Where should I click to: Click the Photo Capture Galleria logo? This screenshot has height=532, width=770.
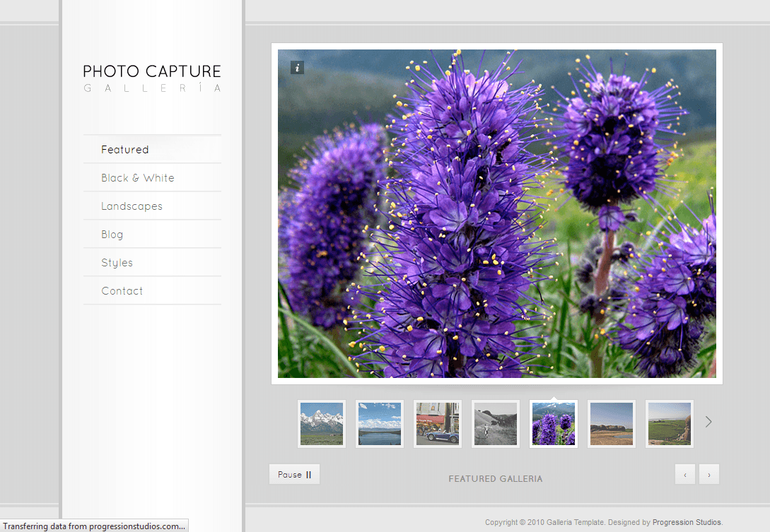152,78
